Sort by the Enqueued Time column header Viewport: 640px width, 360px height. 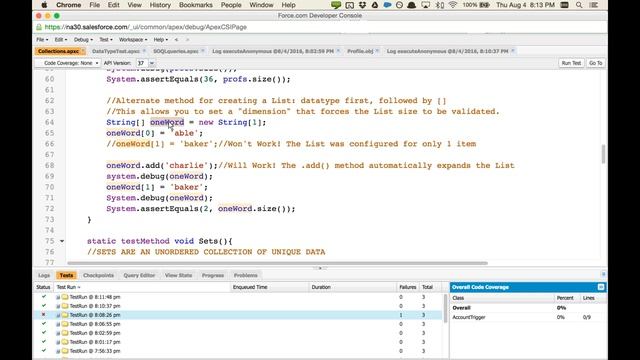269,287
